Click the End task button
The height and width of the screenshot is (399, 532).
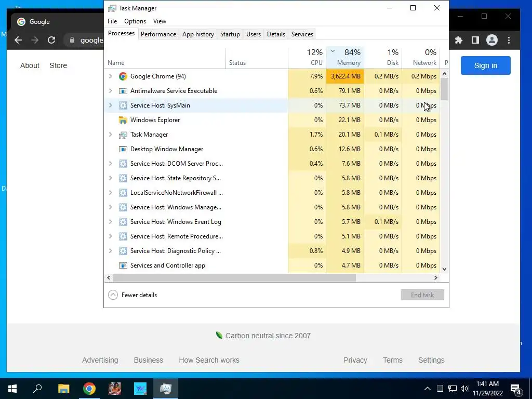click(x=422, y=295)
